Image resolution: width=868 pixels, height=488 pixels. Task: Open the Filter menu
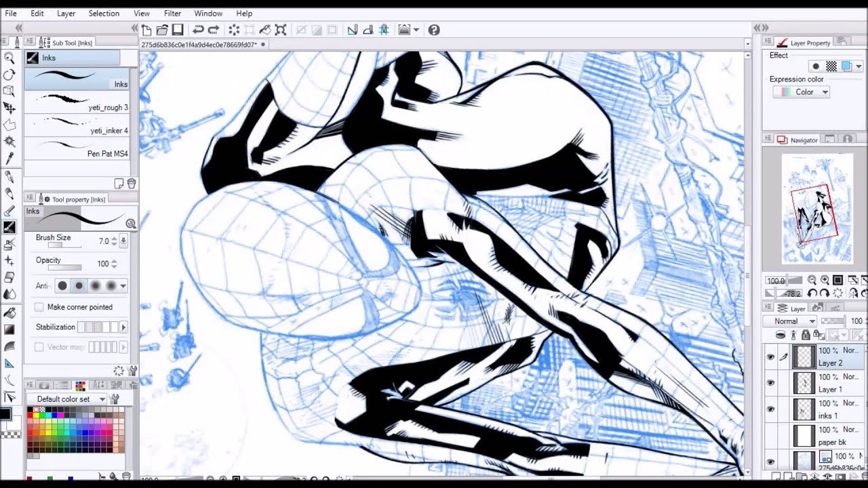click(172, 13)
